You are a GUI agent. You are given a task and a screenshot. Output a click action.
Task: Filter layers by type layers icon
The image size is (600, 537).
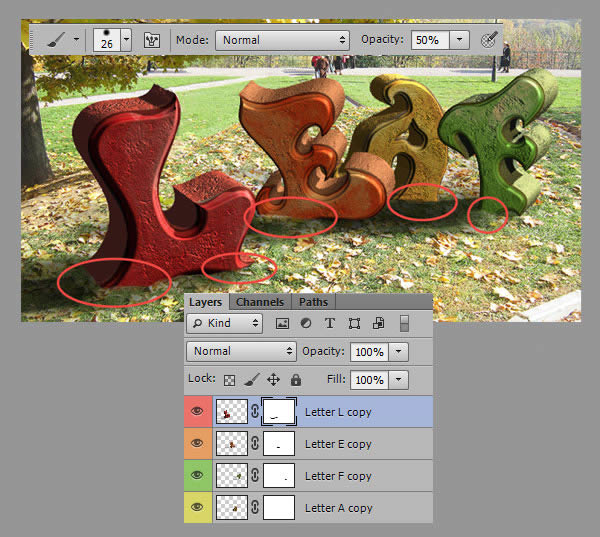click(329, 324)
